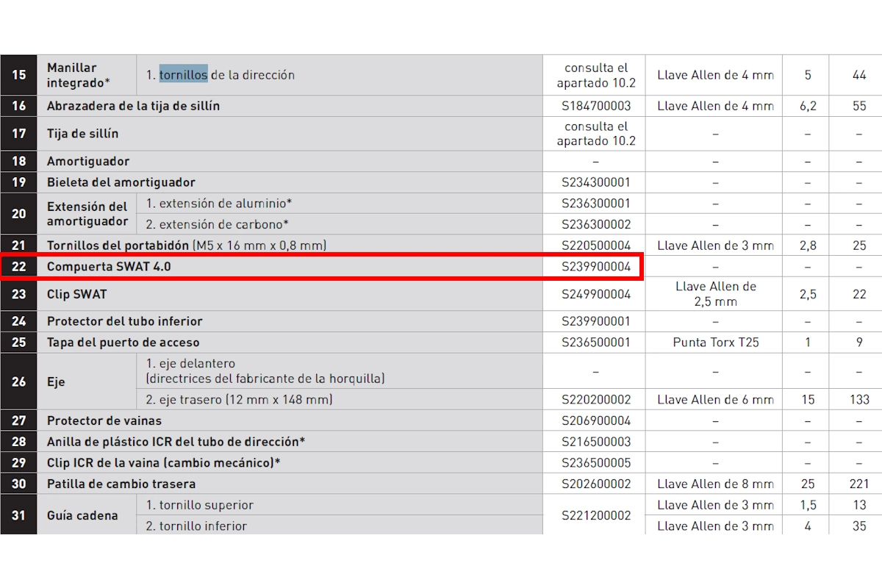The width and height of the screenshot is (882, 588).
Task: Click row number 22
Action: [x=19, y=267]
